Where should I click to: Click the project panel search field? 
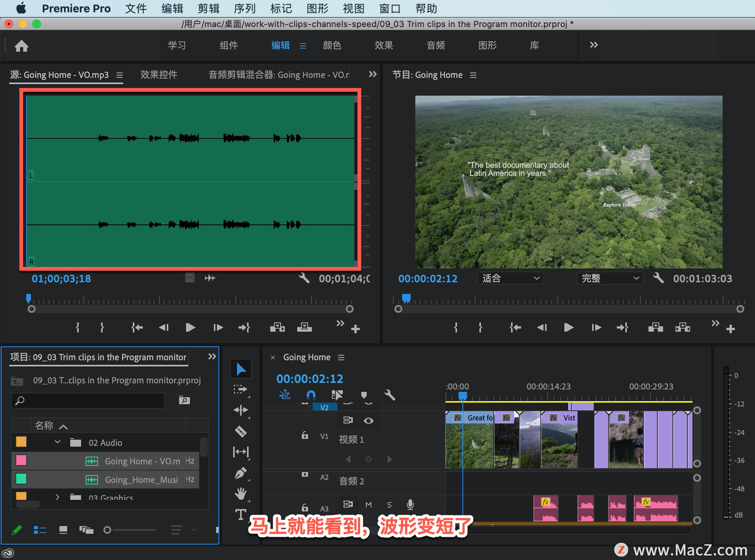(x=88, y=400)
